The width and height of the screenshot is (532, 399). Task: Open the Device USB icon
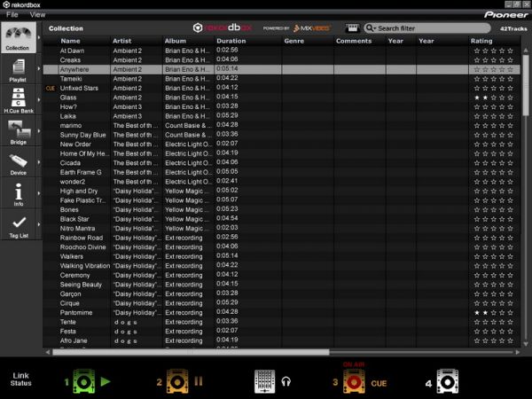click(x=19, y=163)
